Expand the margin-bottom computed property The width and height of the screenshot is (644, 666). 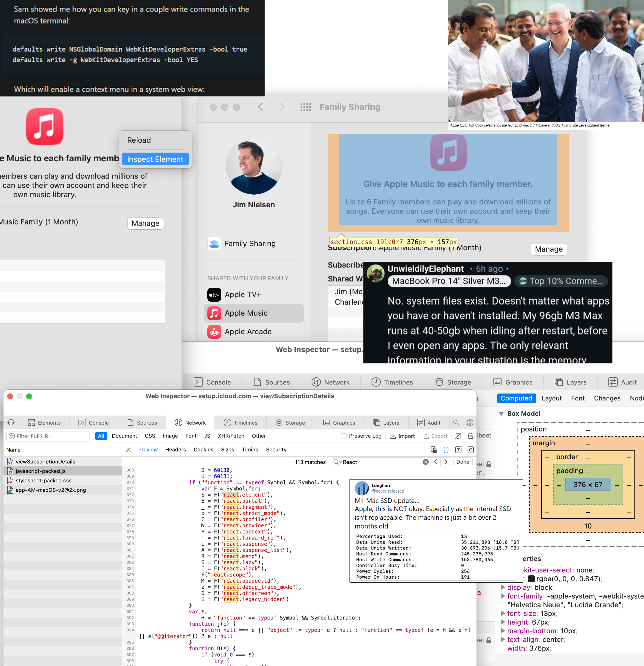tap(503, 631)
